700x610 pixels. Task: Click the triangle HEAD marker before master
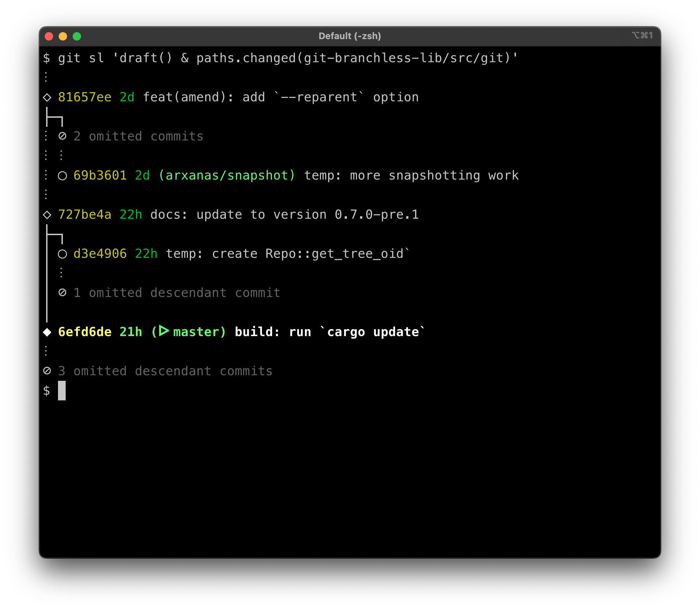click(x=164, y=331)
